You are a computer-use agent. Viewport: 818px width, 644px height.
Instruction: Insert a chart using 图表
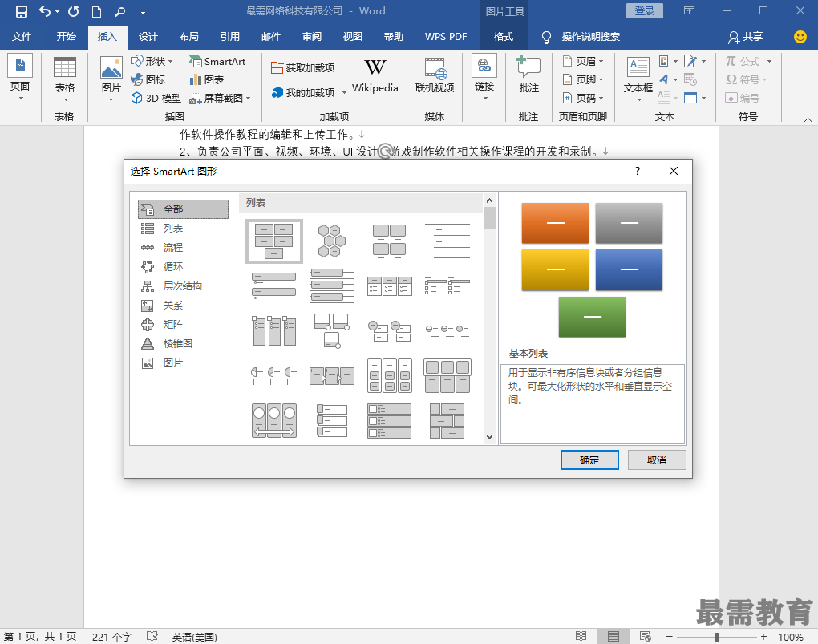tap(207, 79)
